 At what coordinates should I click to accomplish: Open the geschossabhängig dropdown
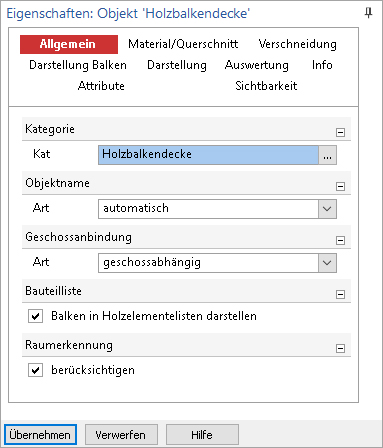(x=217, y=263)
